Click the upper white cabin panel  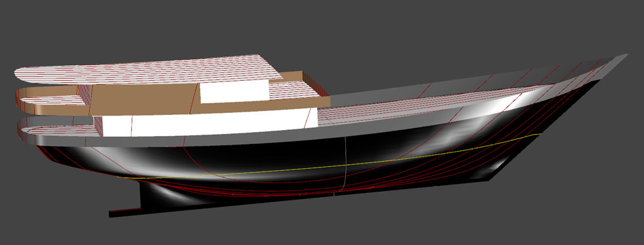pyautogui.click(x=234, y=91)
